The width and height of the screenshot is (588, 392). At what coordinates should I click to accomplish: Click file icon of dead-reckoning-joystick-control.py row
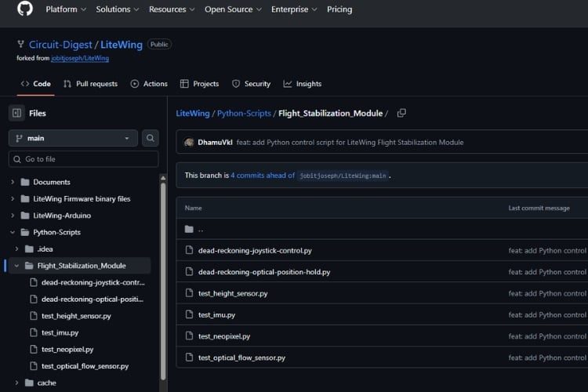(x=189, y=250)
